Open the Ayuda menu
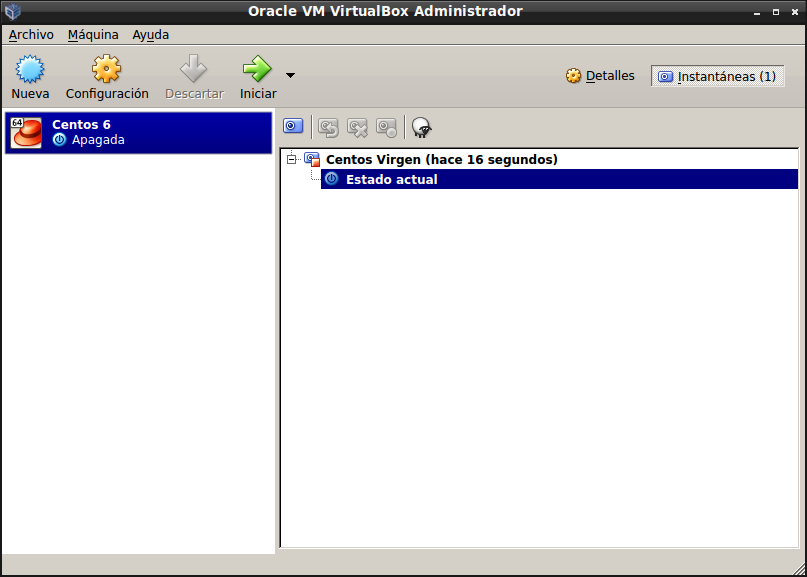The image size is (807, 577). 151,34
